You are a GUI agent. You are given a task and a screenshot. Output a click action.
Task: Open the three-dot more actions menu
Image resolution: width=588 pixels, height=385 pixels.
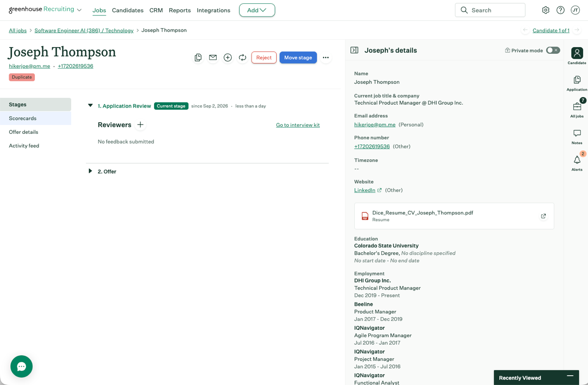pyautogui.click(x=326, y=58)
